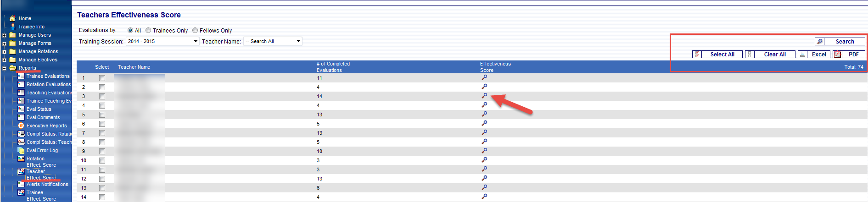Open Alerts Notifications in sidebar
This screenshot has height=202, width=868.
pos(47,184)
